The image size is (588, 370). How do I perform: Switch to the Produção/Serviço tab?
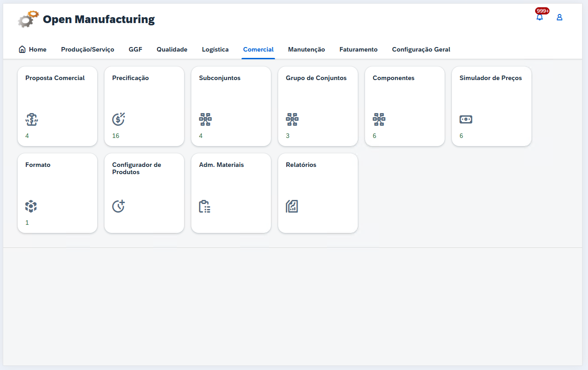(87, 49)
